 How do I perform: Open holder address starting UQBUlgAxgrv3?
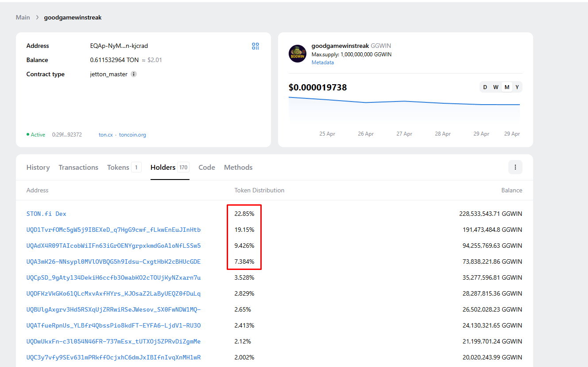[114, 309]
